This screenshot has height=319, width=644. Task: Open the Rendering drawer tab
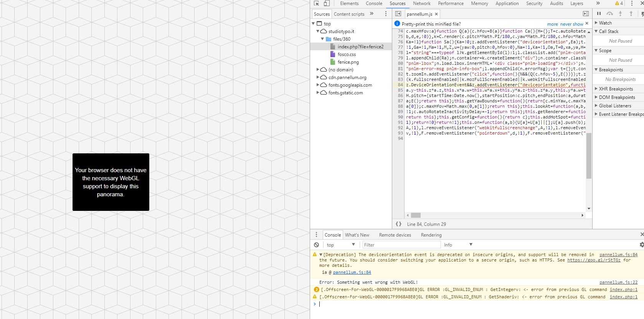point(431,235)
